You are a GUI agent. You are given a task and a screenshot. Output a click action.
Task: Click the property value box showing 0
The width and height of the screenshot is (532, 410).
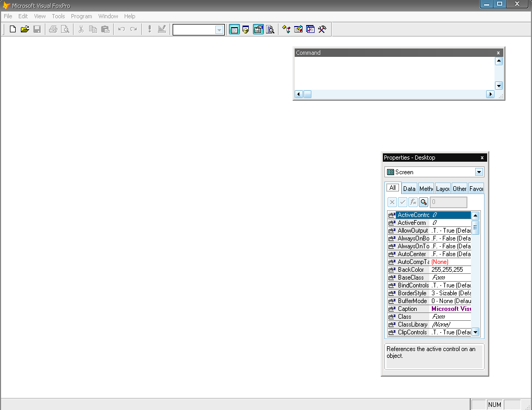tap(448, 202)
